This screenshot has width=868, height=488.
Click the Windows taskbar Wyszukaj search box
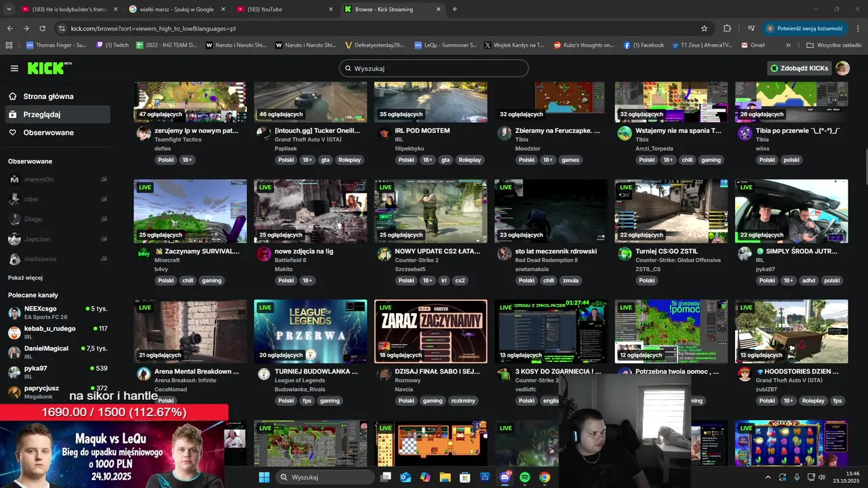[326, 477]
